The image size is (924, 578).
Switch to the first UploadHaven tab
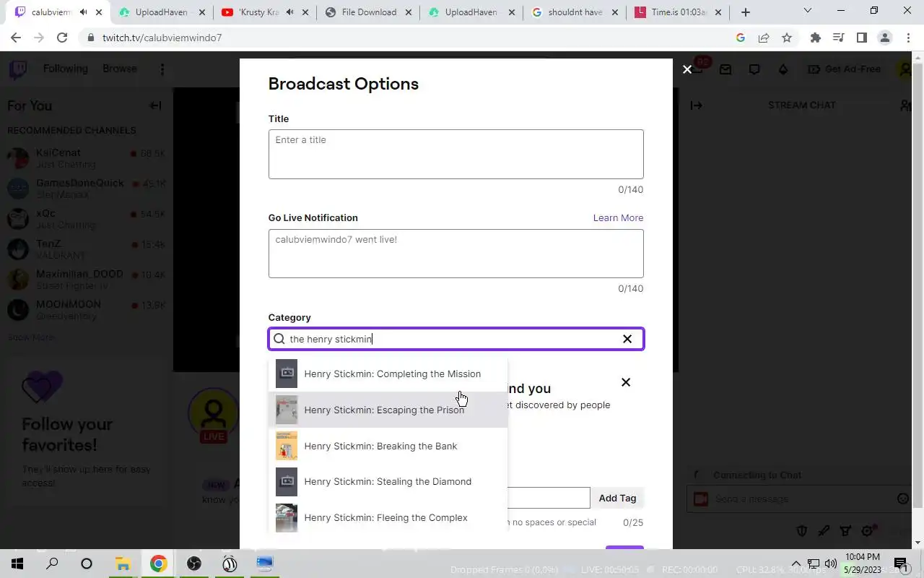162,12
